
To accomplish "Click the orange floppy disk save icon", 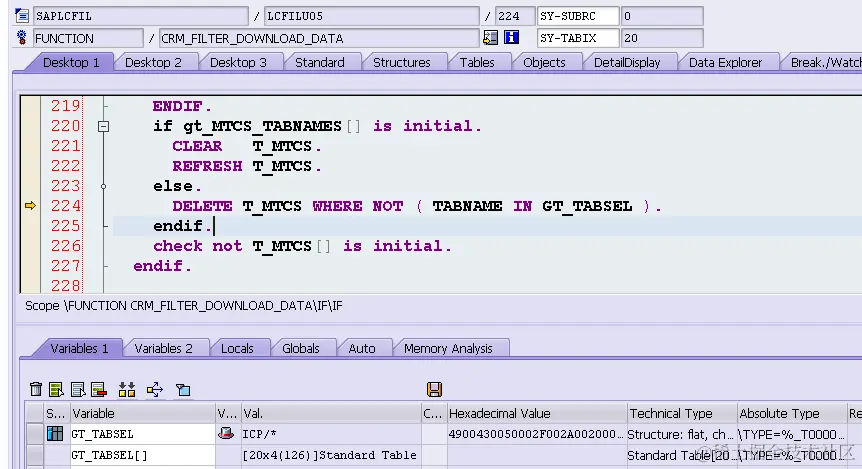I will pyautogui.click(x=434, y=389).
